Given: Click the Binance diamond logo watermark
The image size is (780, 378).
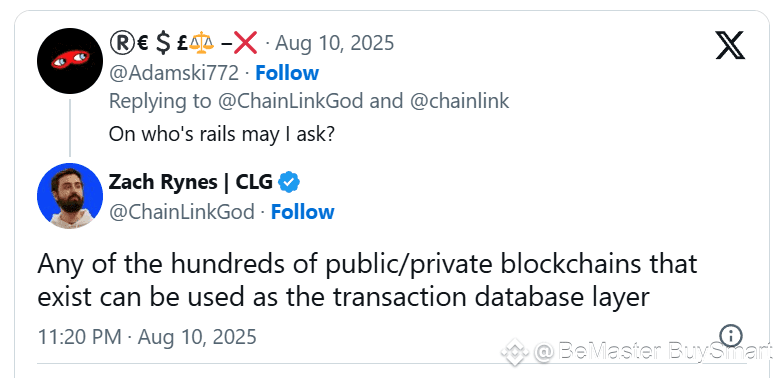Looking at the screenshot, I should [x=514, y=352].
